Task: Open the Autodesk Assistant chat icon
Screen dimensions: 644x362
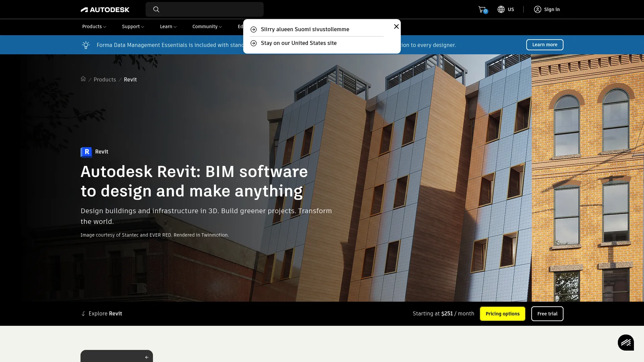Action: 626,343
